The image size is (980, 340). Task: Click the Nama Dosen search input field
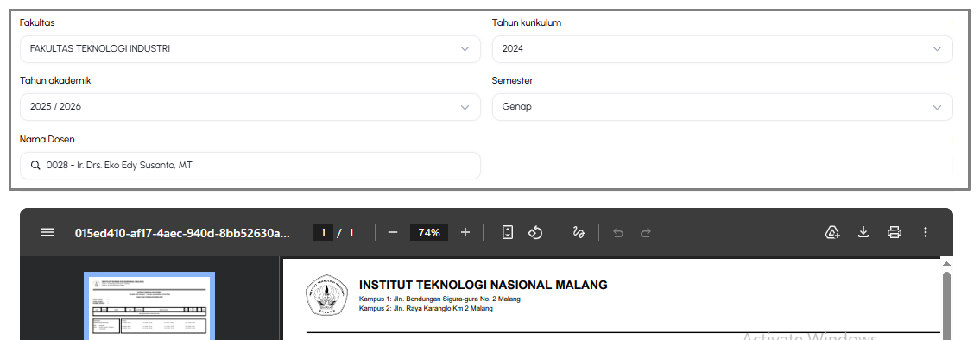click(x=250, y=166)
